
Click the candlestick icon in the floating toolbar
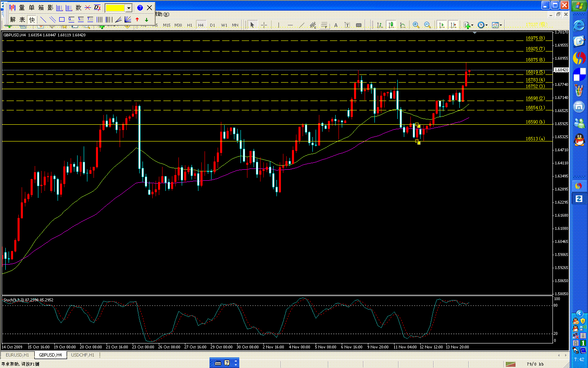[x=12, y=8]
